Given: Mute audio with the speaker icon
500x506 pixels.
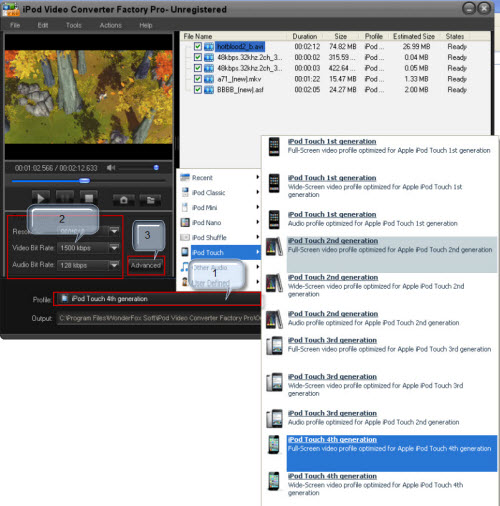Looking at the screenshot, I should tap(110, 168).
